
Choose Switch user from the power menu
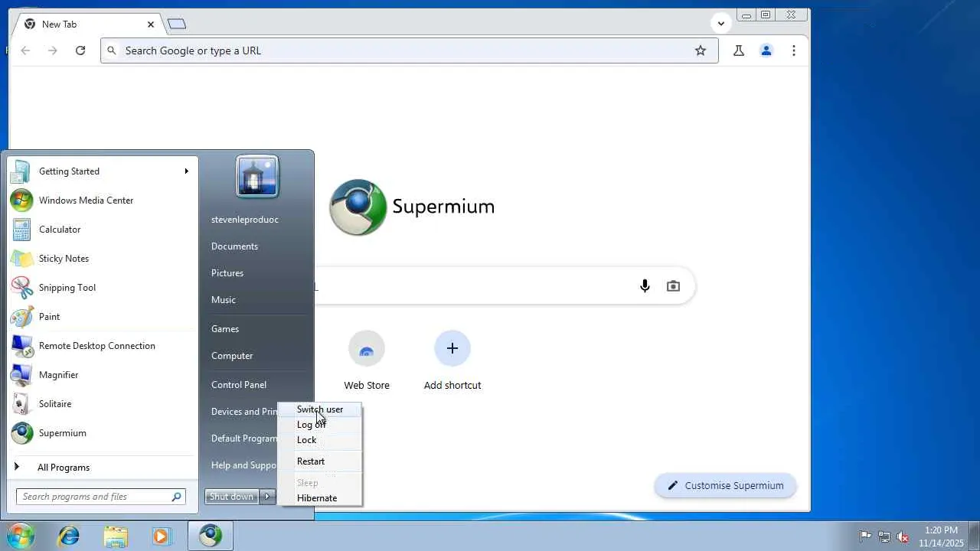click(320, 409)
